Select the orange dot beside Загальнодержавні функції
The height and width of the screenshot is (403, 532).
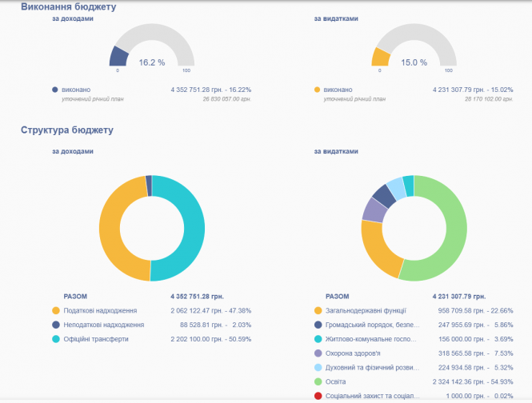318,310
